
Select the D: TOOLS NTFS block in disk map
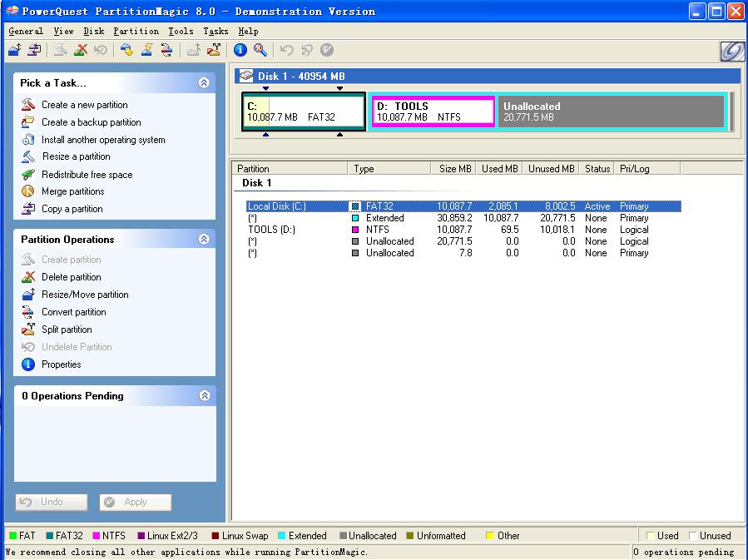pos(433,112)
